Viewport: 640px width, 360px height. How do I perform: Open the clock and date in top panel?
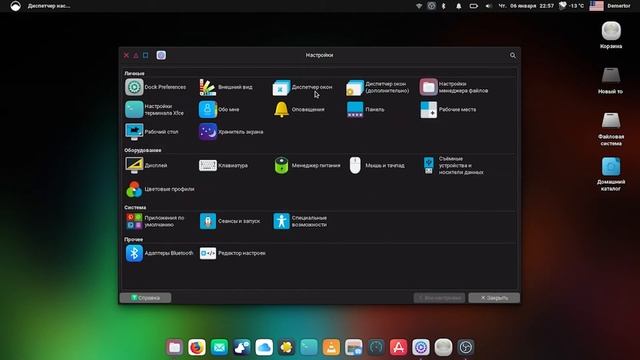point(526,6)
